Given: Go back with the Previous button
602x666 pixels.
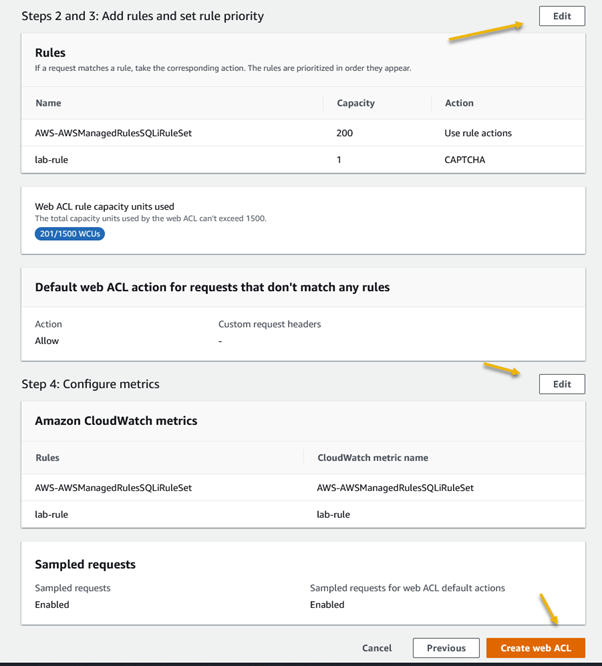Looking at the screenshot, I should pos(446,648).
